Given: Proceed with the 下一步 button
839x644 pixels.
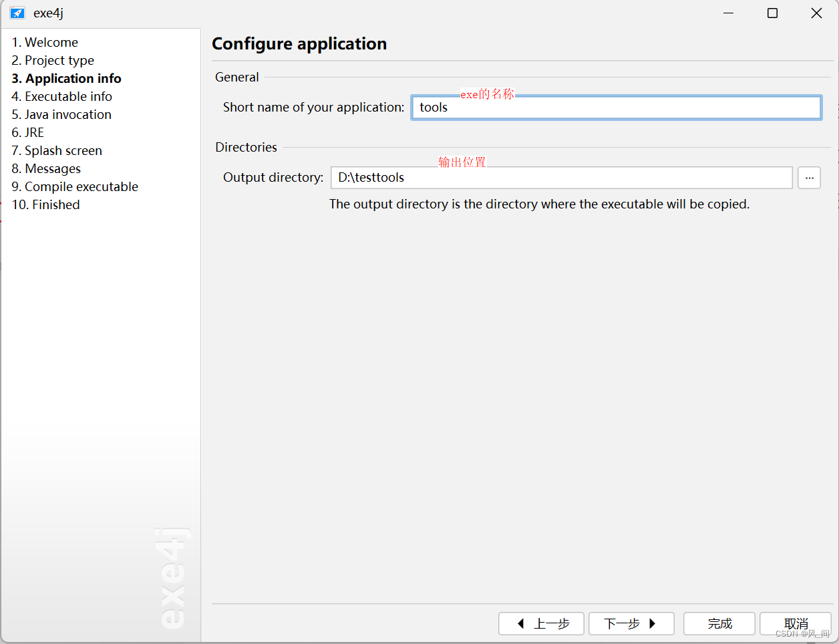Looking at the screenshot, I should click(x=631, y=623).
